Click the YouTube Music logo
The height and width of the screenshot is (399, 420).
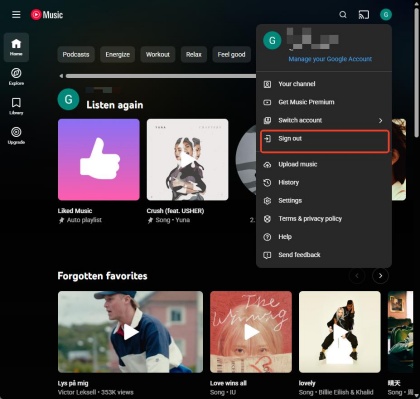pos(47,15)
